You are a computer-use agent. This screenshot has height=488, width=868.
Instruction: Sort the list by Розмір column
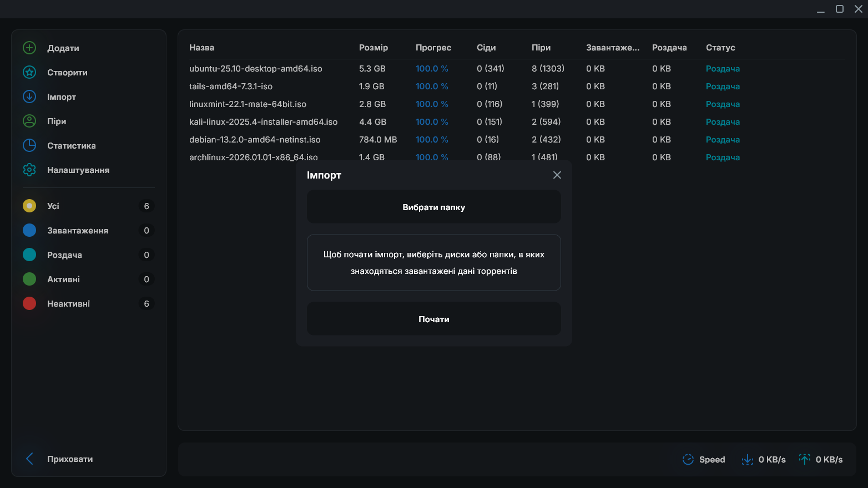tap(374, 48)
